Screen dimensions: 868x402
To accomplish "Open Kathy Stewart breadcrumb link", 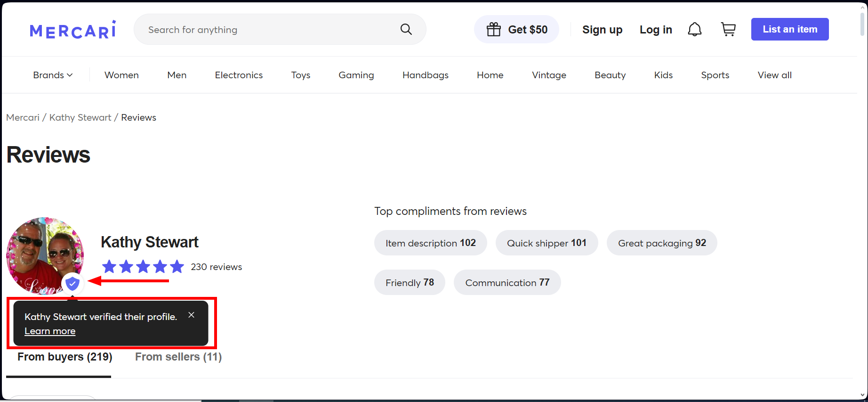I will tap(80, 117).
